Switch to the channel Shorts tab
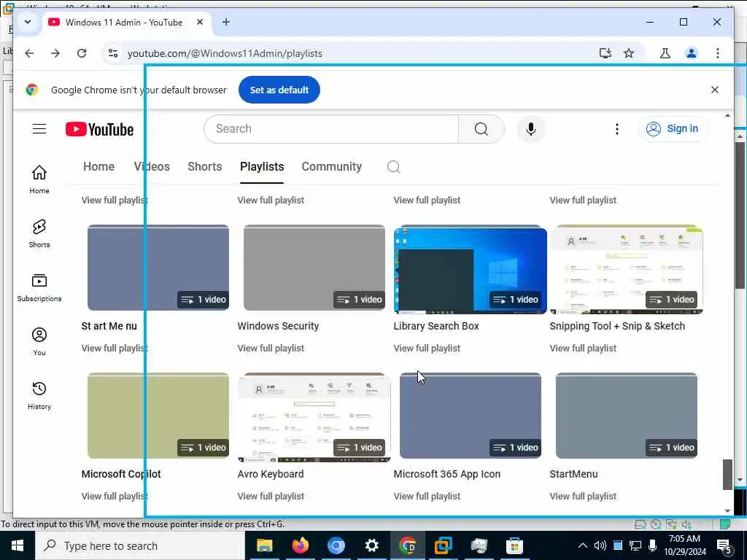This screenshot has width=747, height=560. pos(205,167)
